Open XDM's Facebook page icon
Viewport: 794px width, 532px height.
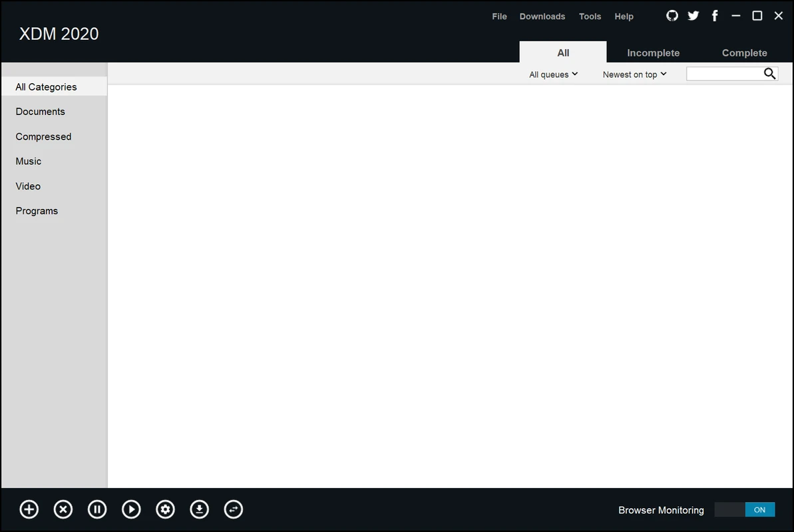coord(714,15)
